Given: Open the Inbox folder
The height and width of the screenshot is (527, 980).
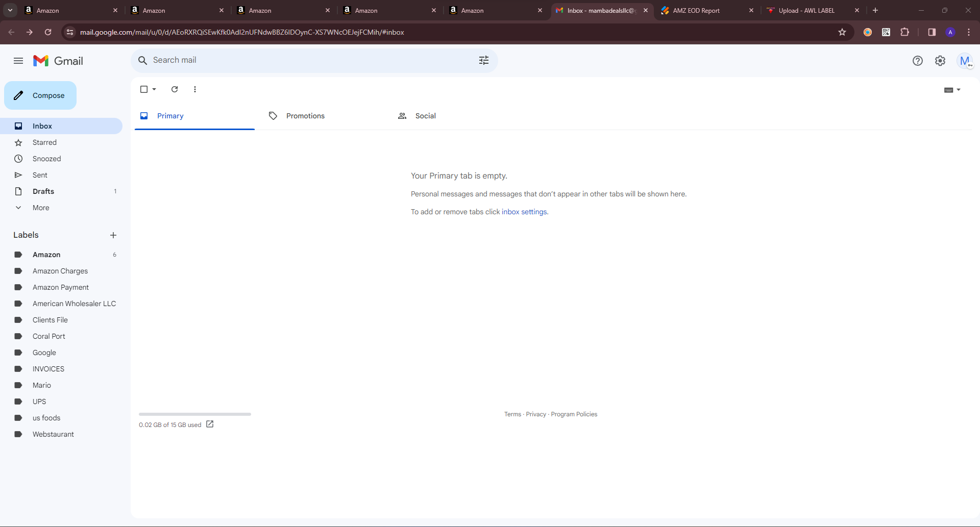Looking at the screenshot, I should [61, 126].
